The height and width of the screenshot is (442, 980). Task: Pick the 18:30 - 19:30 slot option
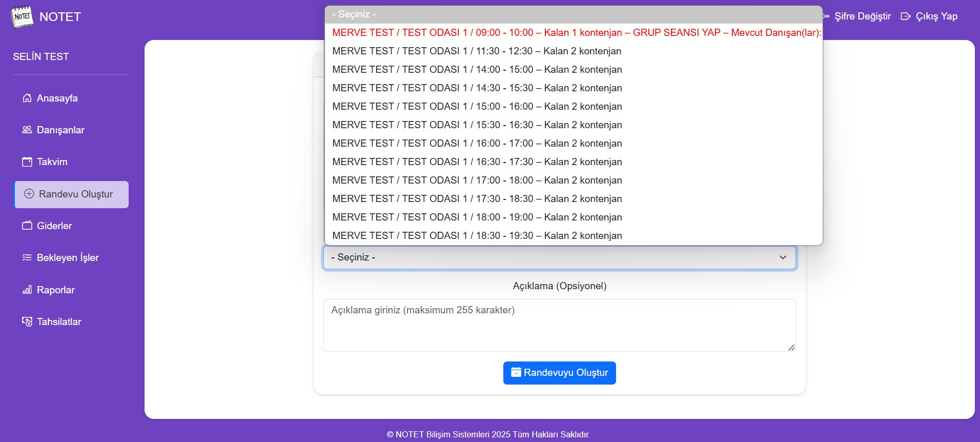(x=574, y=236)
